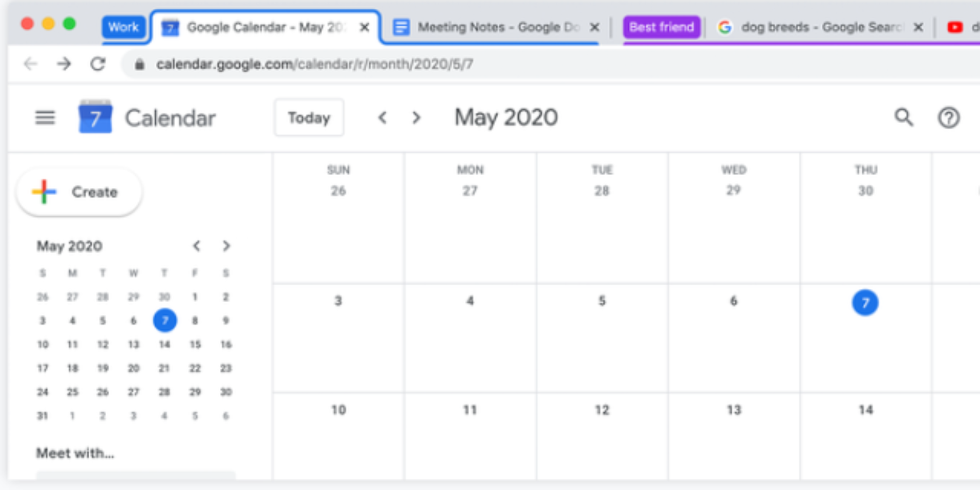Collapse the Work tab group

pos(123,27)
